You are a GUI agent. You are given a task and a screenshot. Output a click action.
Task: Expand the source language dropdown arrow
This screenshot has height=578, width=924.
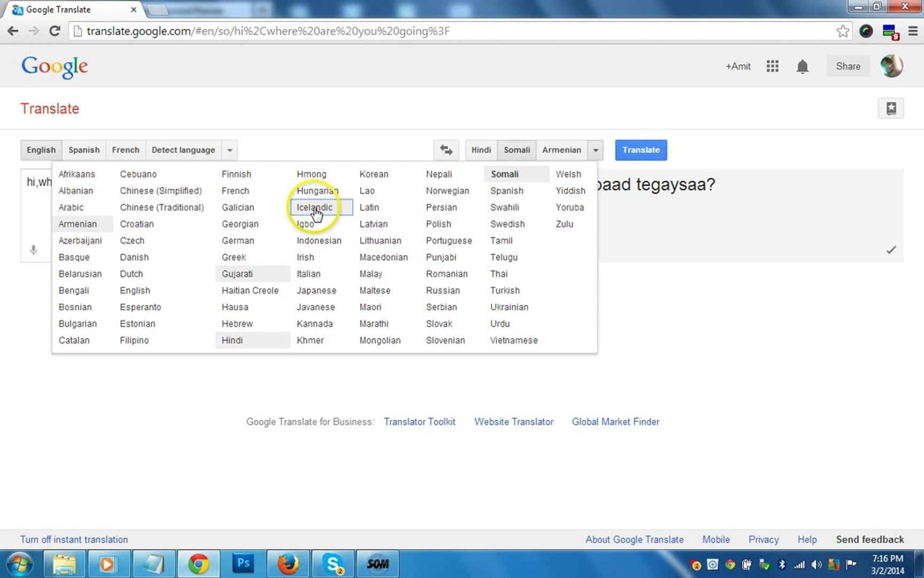(x=230, y=150)
